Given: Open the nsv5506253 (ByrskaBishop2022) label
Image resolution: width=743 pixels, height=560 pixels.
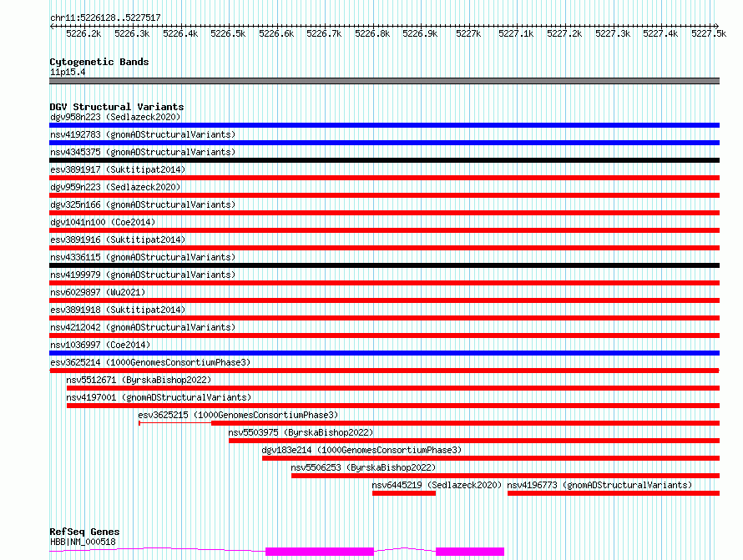Looking at the screenshot, I should (x=363, y=467).
